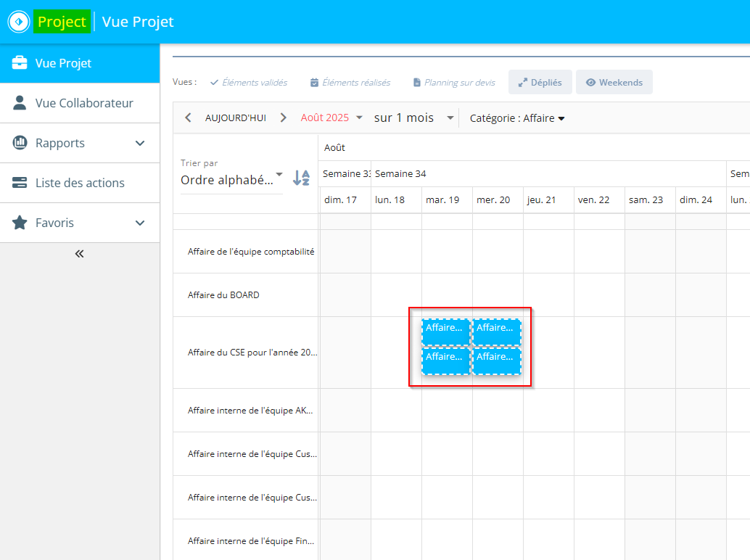This screenshot has height=560, width=750.
Task: Click the Rapports chart icon
Action: [20, 143]
